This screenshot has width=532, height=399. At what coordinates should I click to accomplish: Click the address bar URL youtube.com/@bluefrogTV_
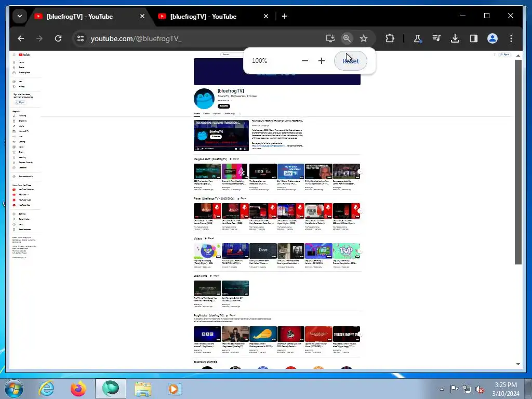coord(136,38)
